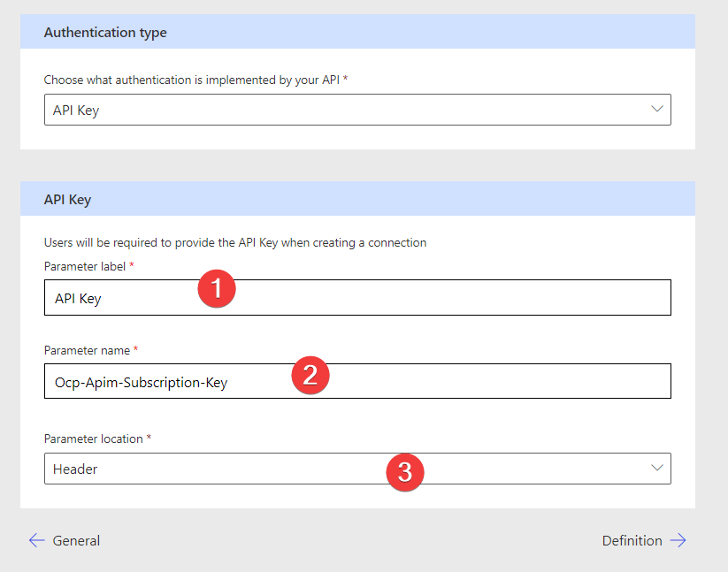Click the back arrow beside General
728x572 pixels.
pos(36,540)
